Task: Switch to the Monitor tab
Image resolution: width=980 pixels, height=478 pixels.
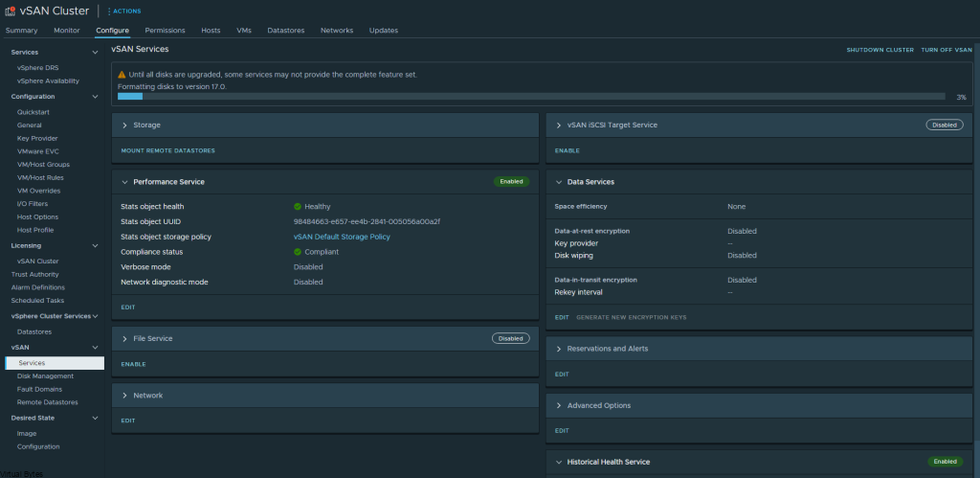Action: [67, 31]
